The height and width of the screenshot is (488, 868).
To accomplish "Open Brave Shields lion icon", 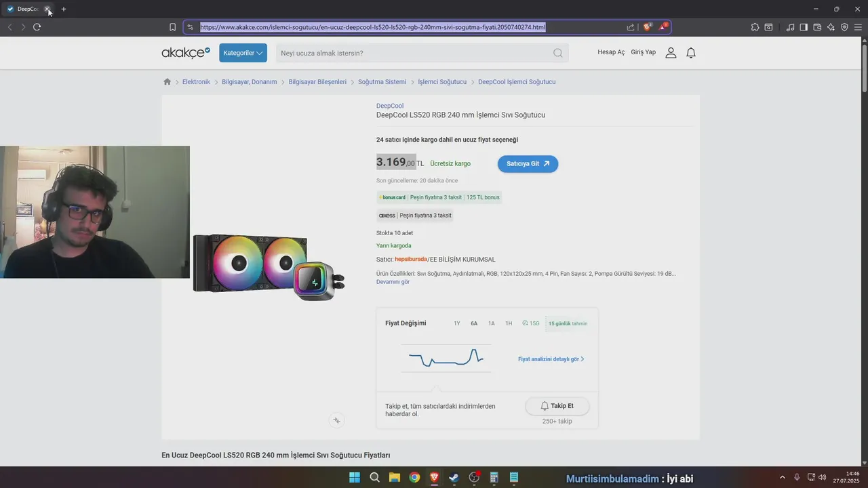I will click(x=647, y=27).
